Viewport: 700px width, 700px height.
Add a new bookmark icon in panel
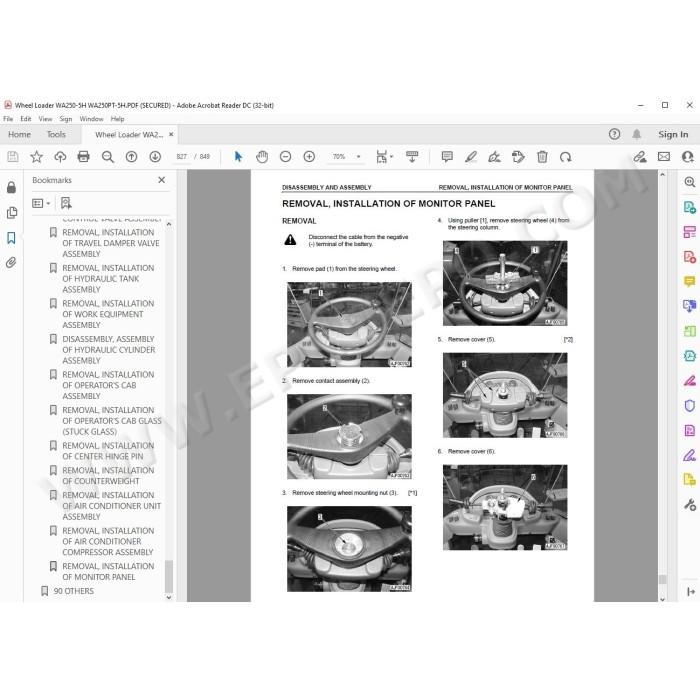click(66, 203)
